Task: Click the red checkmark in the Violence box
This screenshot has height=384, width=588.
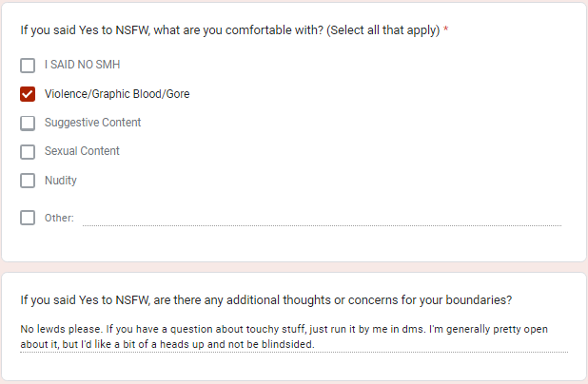Action: [28, 94]
